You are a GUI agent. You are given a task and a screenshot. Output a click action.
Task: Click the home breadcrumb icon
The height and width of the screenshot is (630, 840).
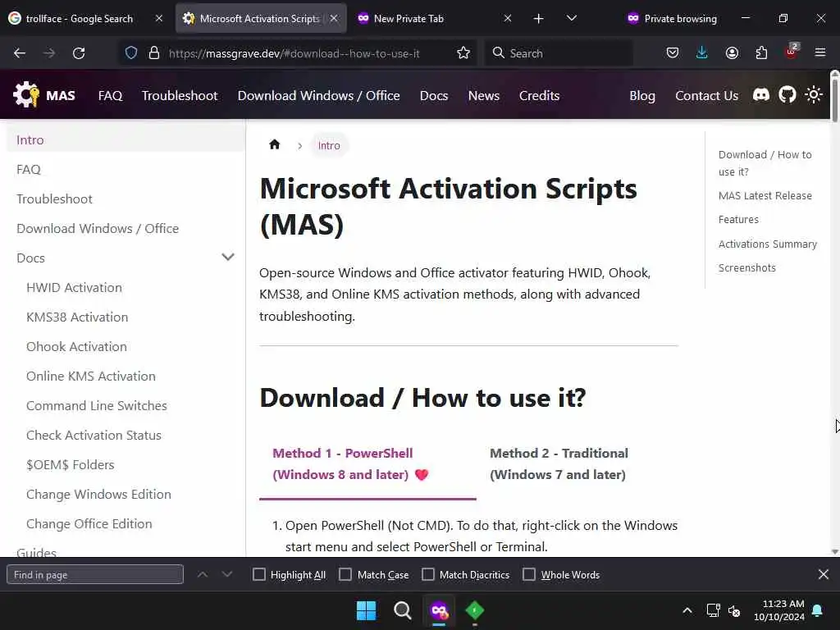pyautogui.click(x=274, y=144)
